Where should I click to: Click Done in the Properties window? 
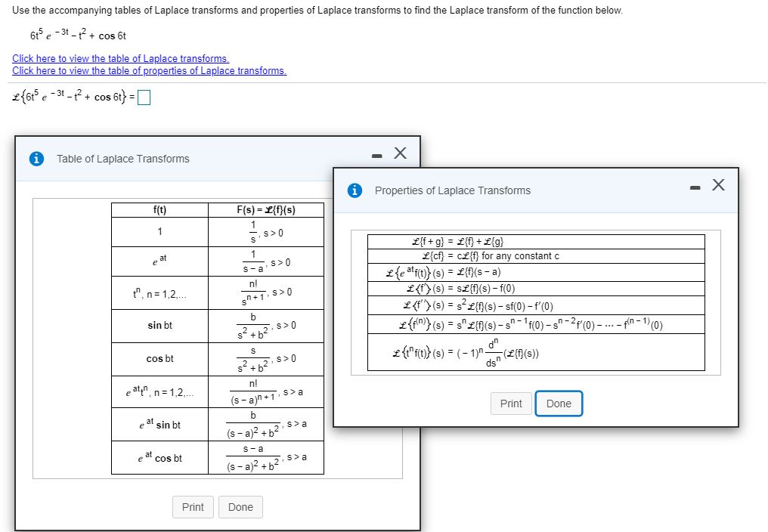559,404
